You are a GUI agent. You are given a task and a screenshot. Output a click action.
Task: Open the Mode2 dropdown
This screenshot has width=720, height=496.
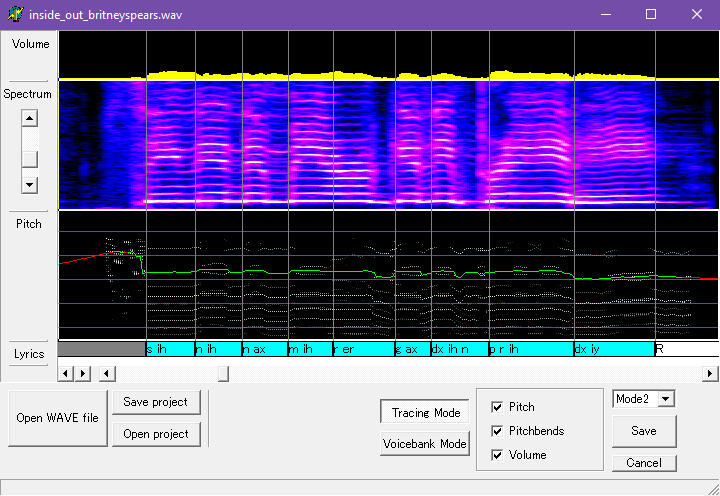click(667, 399)
